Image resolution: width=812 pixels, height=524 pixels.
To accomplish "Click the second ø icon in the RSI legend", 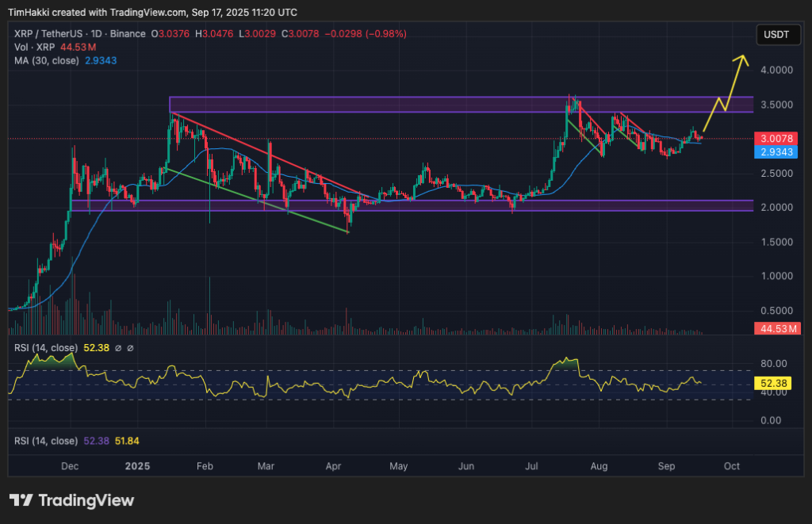I will [x=129, y=349].
